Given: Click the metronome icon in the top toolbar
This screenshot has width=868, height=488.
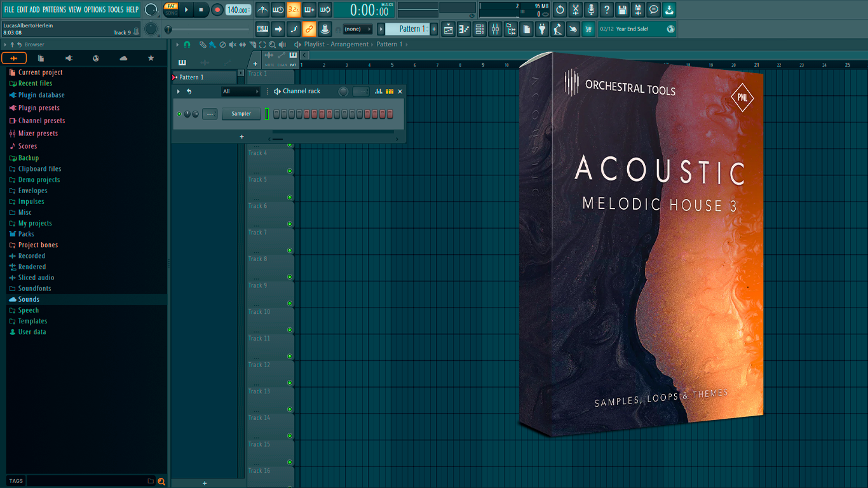Looking at the screenshot, I should coord(262,10).
